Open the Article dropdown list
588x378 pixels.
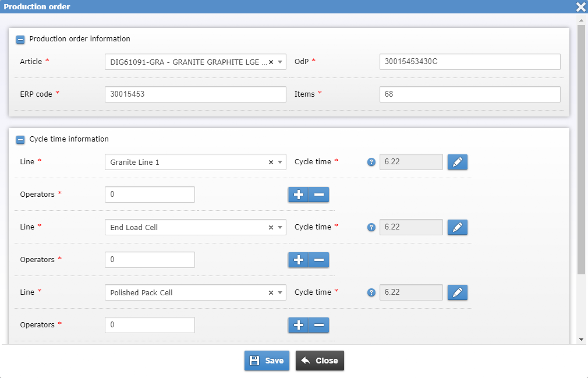(280, 62)
